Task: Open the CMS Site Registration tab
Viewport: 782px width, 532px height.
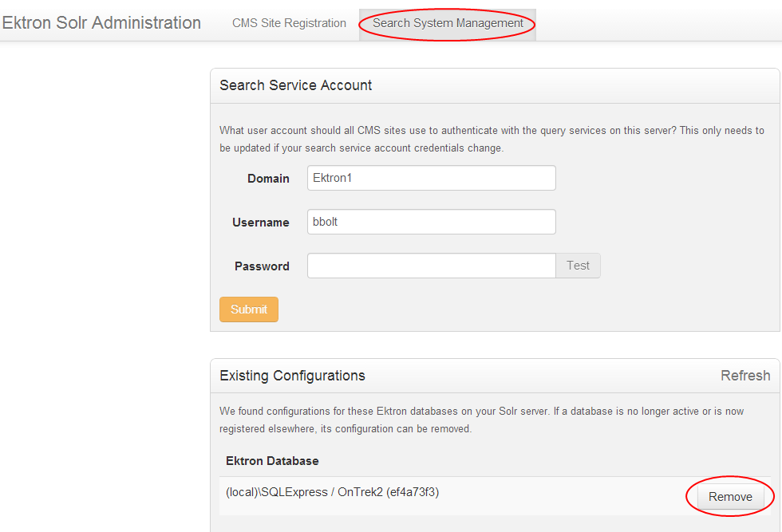Action: [289, 23]
